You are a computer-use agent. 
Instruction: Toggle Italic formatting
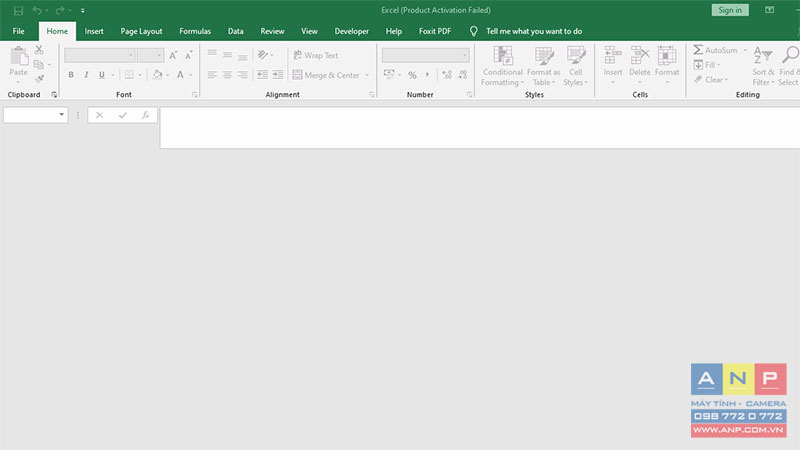86,75
